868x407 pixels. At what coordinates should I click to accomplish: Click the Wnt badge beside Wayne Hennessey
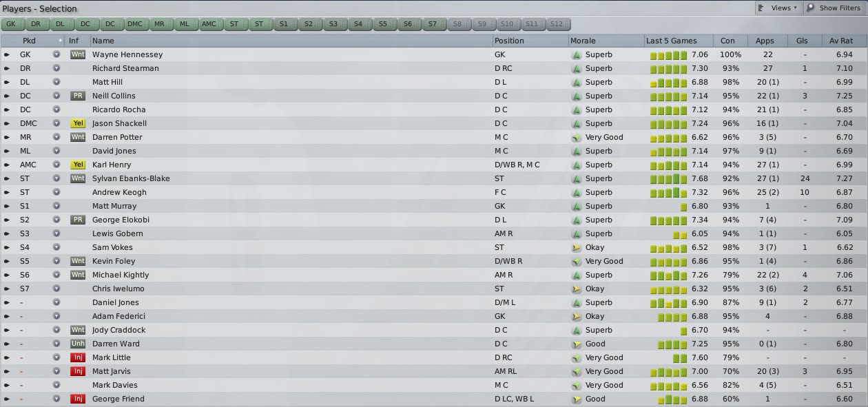78,54
